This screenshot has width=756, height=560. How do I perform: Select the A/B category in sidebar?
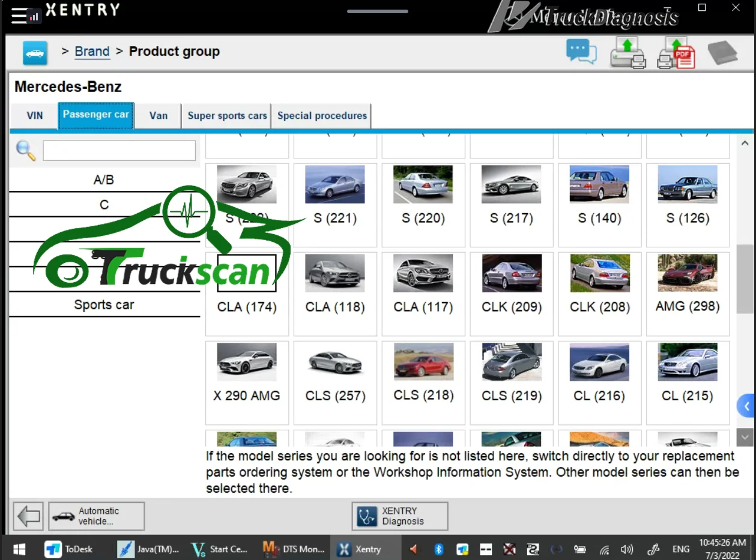pyautogui.click(x=104, y=179)
